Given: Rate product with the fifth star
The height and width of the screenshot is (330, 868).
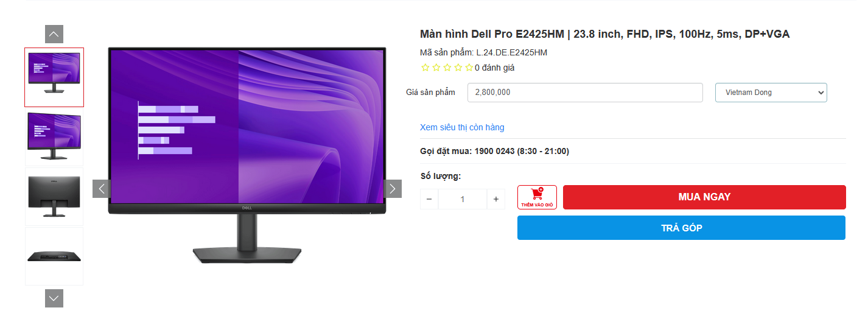Looking at the screenshot, I should (x=469, y=68).
